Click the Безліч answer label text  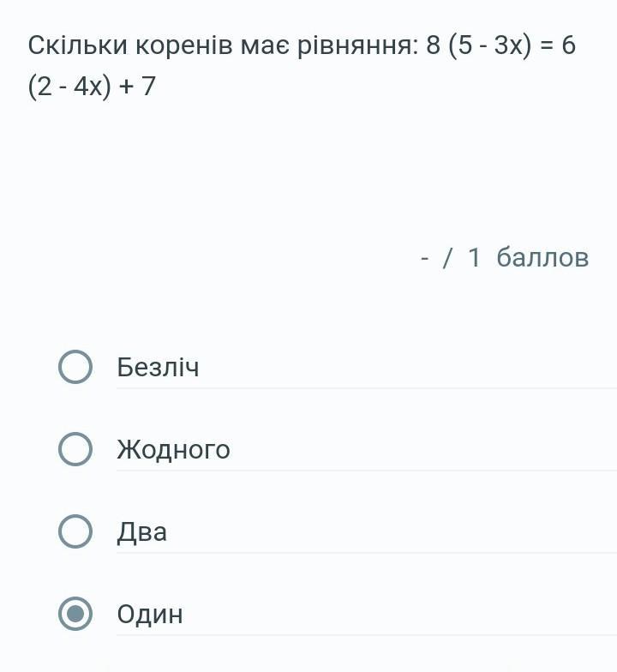click(x=158, y=368)
